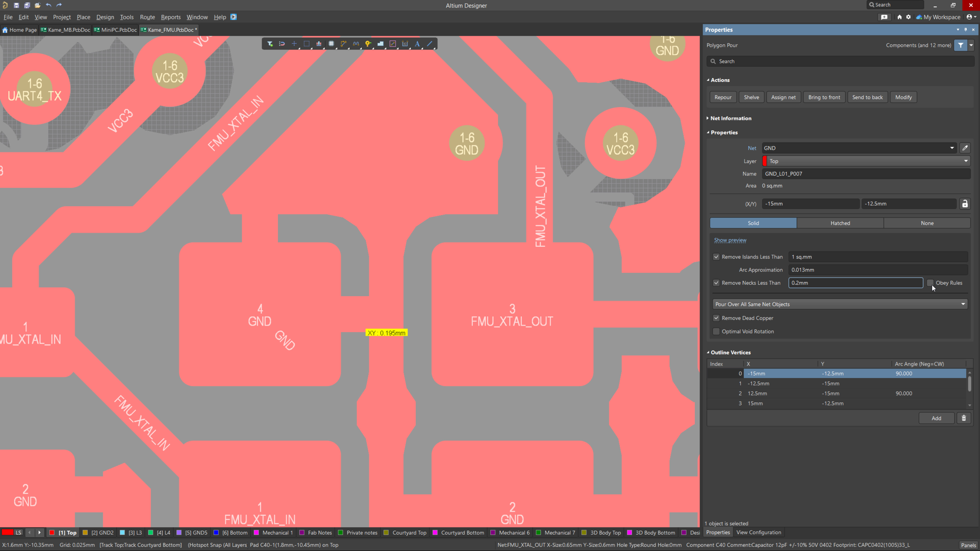Select the place component chip icon
The image size is (980, 551).
(331, 44)
